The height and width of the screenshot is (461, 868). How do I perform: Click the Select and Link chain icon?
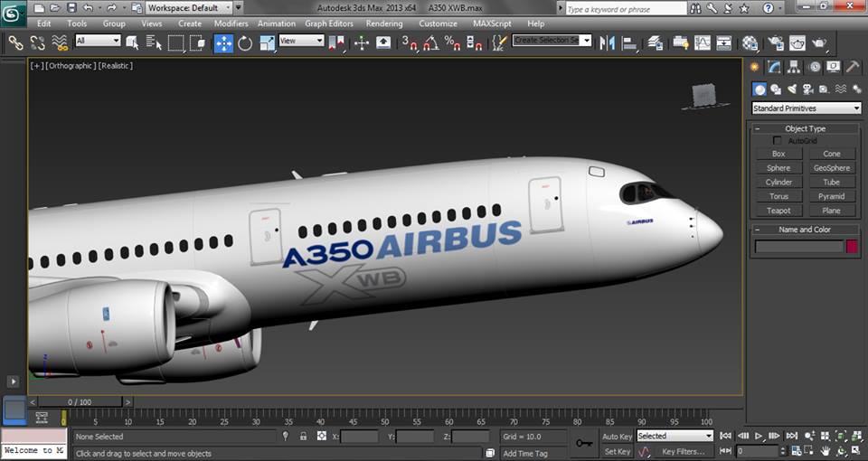tap(15, 42)
